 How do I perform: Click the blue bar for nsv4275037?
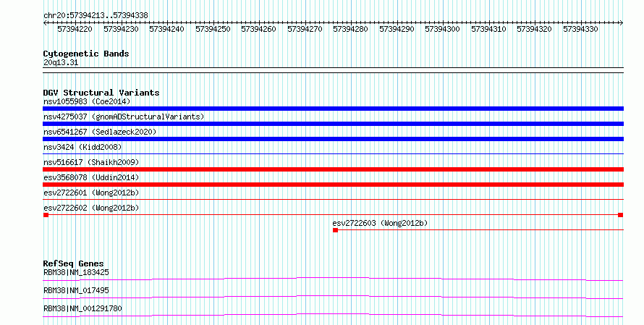click(x=333, y=124)
